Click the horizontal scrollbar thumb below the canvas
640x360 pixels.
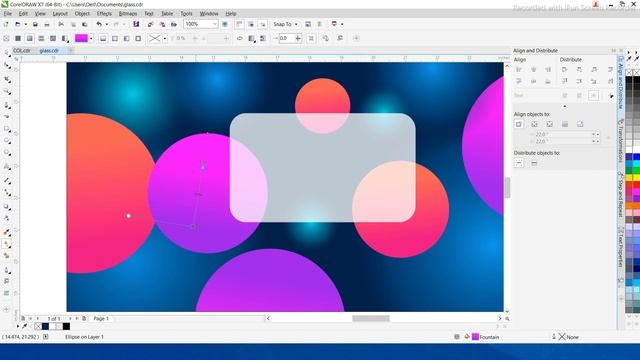pos(371,318)
